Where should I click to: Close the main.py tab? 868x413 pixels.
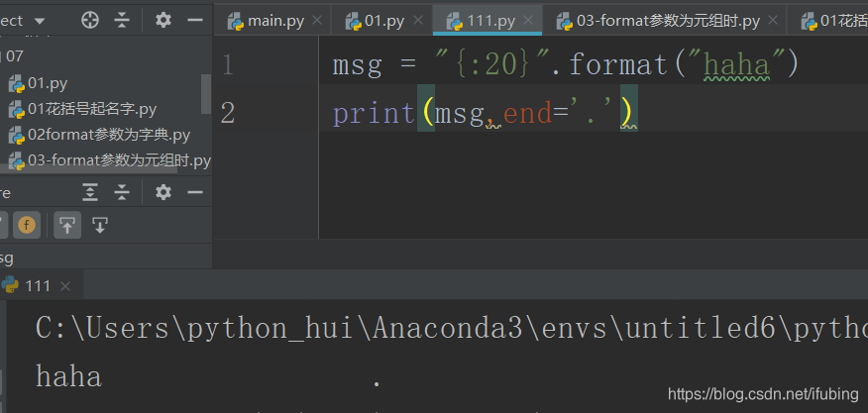[x=317, y=21]
